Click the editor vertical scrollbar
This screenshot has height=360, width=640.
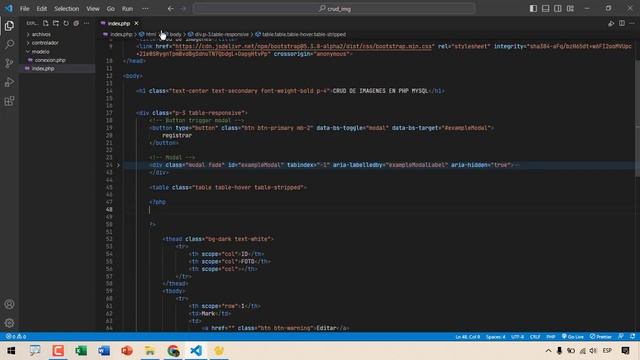coord(637,118)
